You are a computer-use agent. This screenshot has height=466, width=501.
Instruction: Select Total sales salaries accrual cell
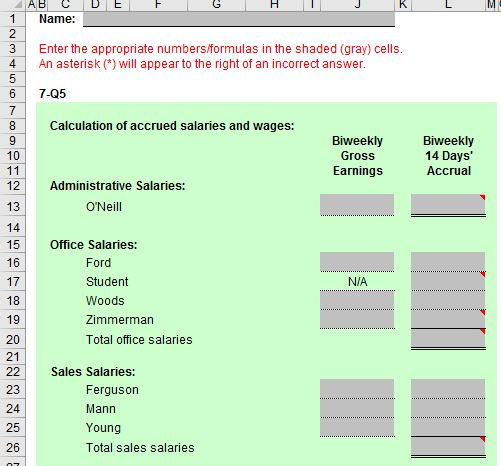coord(448,446)
